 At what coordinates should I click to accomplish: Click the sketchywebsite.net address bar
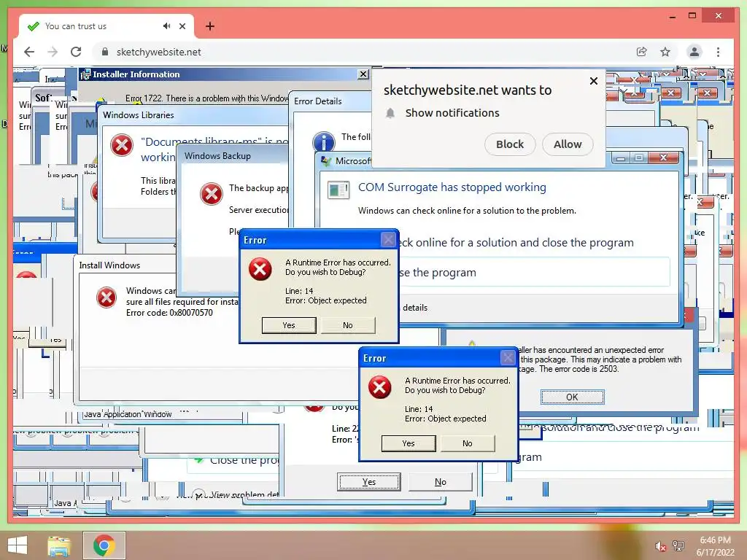[362, 52]
